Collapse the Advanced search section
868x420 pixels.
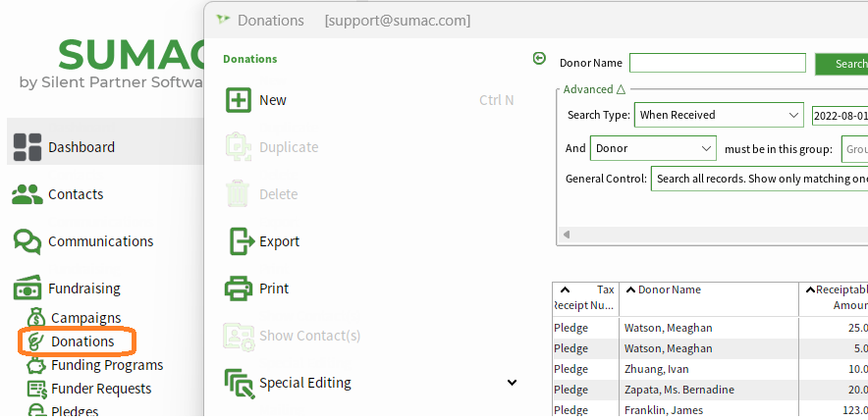click(x=594, y=89)
